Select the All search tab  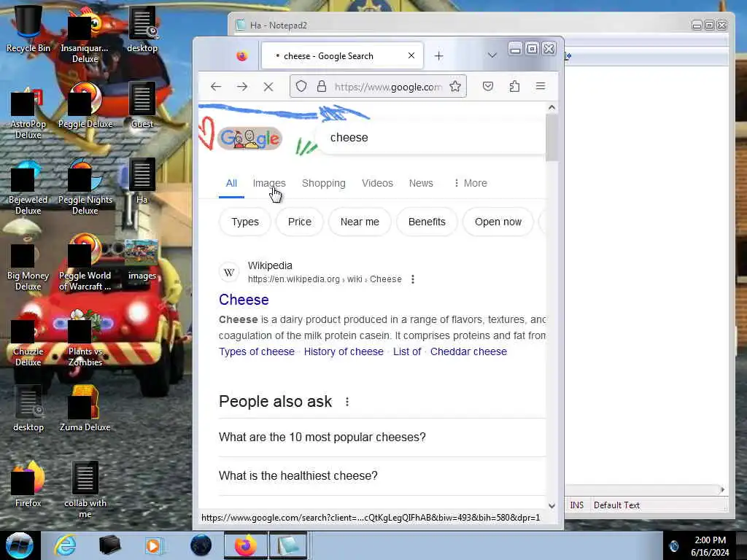pos(231,183)
